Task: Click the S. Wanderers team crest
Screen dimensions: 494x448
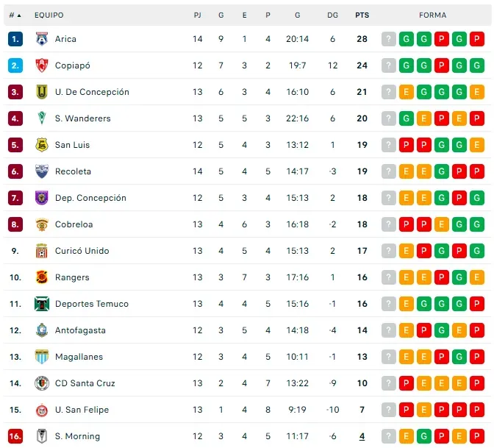Action: pyautogui.click(x=42, y=118)
